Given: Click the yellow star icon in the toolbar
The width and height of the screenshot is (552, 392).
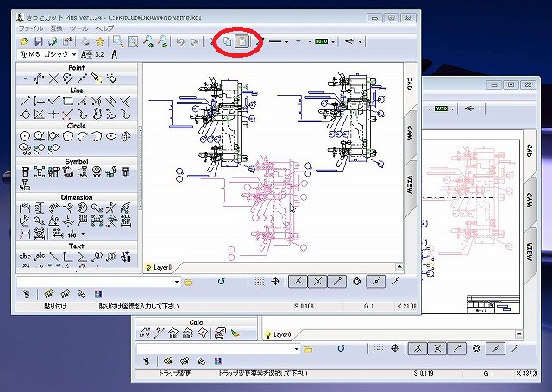Looking at the screenshot, I should [100, 42].
